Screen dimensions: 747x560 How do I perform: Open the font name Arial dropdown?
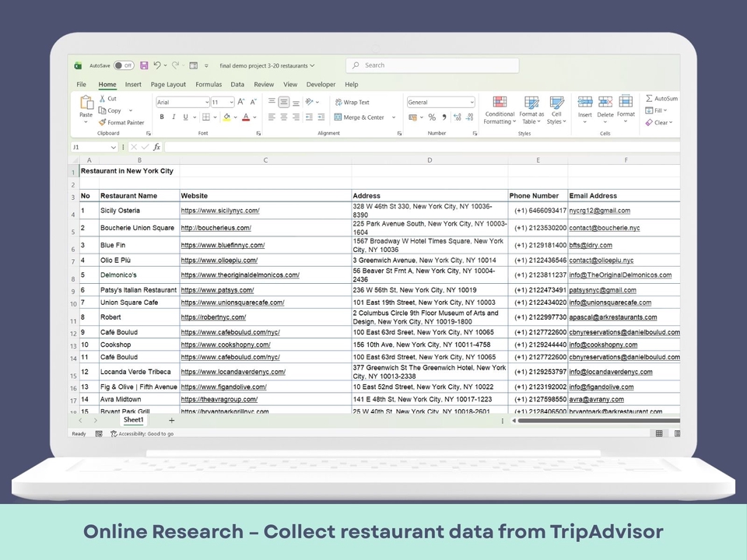(x=206, y=103)
